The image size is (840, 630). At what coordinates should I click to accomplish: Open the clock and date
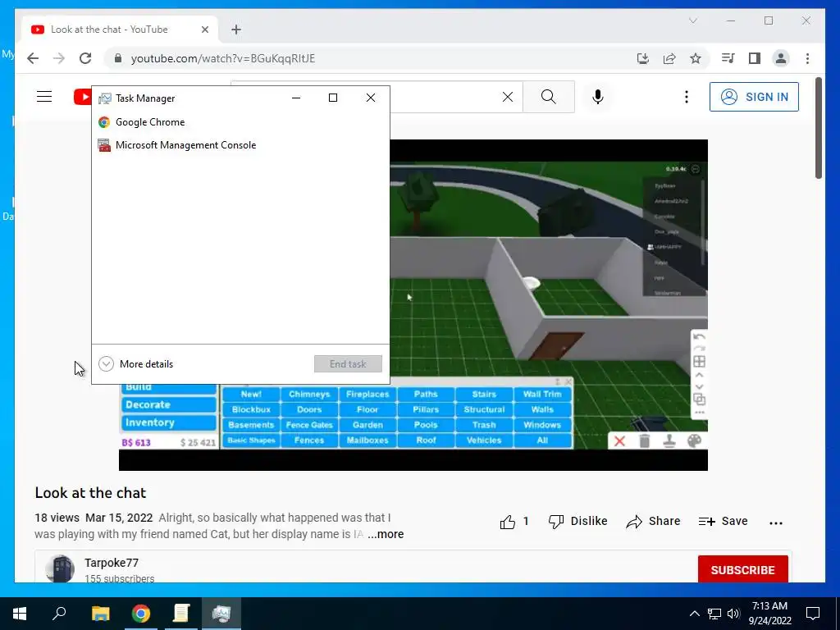[770, 614]
